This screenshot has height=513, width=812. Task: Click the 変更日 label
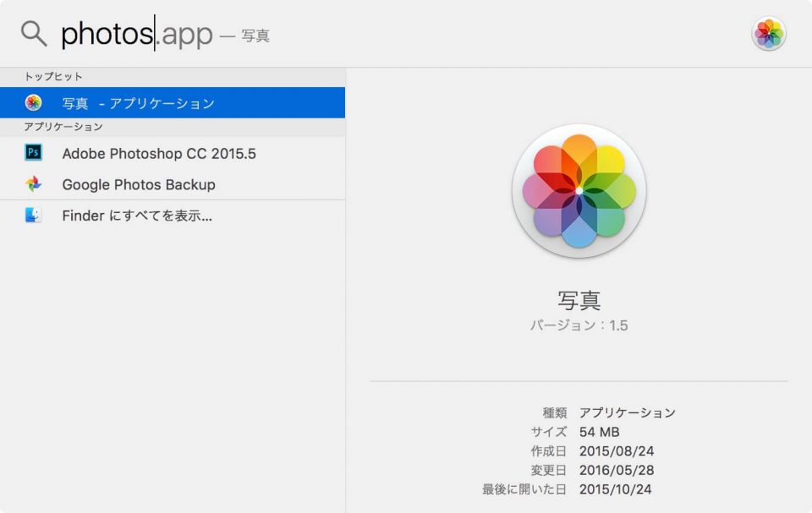(x=548, y=470)
